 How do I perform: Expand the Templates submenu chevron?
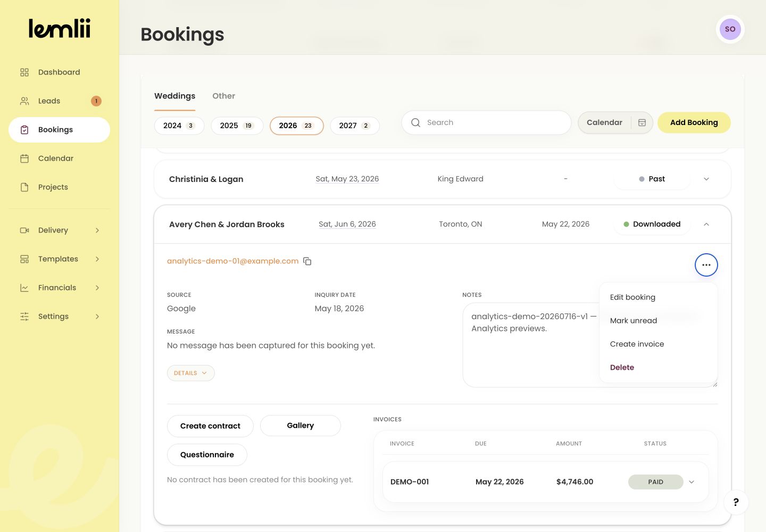tap(97, 259)
